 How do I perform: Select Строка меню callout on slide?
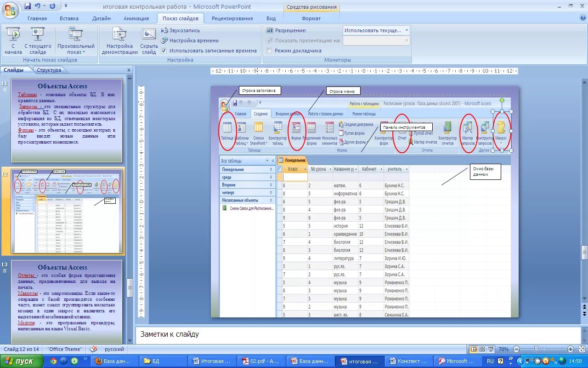[343, 91]
